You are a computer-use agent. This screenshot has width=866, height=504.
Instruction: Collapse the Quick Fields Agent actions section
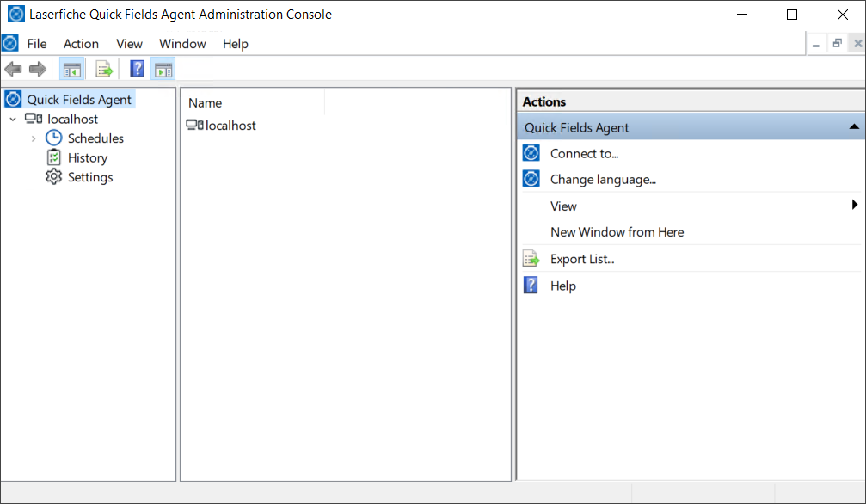853,127
